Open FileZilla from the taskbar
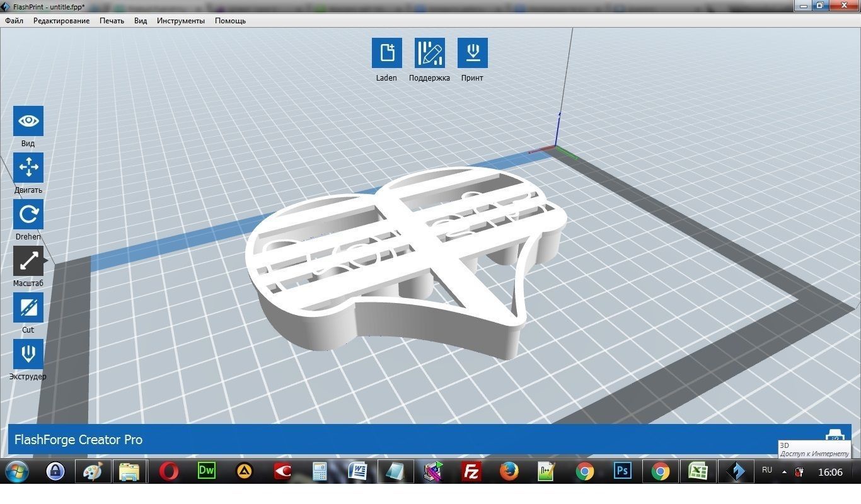This screenshot has height=504, width=861. (471, 471)
